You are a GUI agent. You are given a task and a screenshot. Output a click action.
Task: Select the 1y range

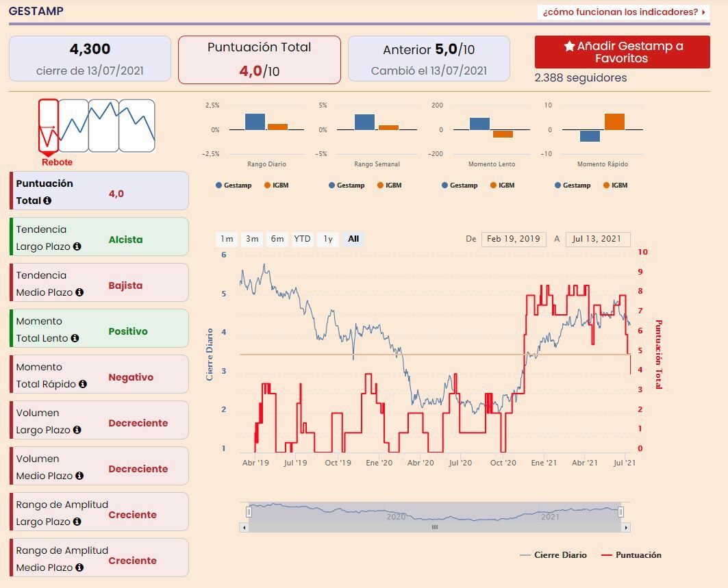pyautogui.click(x=328, y=239)
